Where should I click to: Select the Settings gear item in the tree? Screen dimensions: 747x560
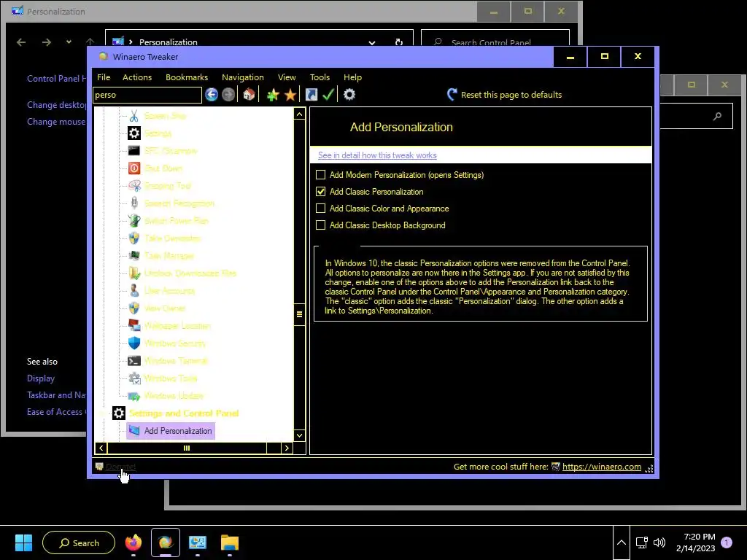click(x=134, y=133)
